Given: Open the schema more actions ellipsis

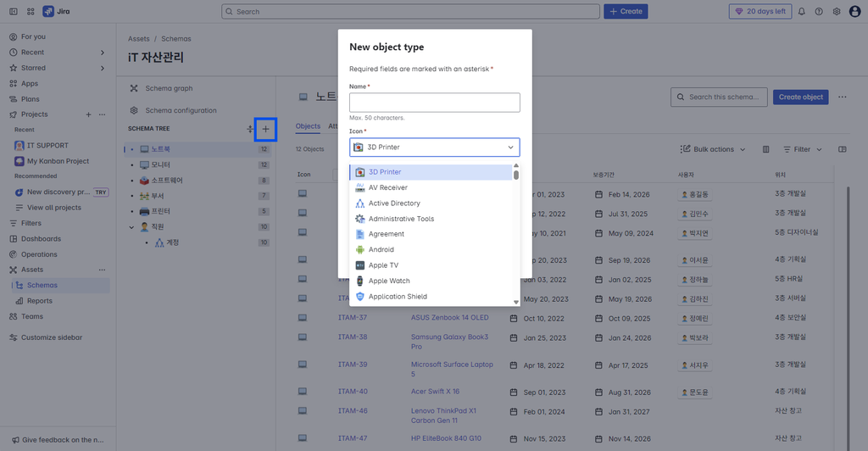Looking at the screenshot, I should (x=842, y=97).
